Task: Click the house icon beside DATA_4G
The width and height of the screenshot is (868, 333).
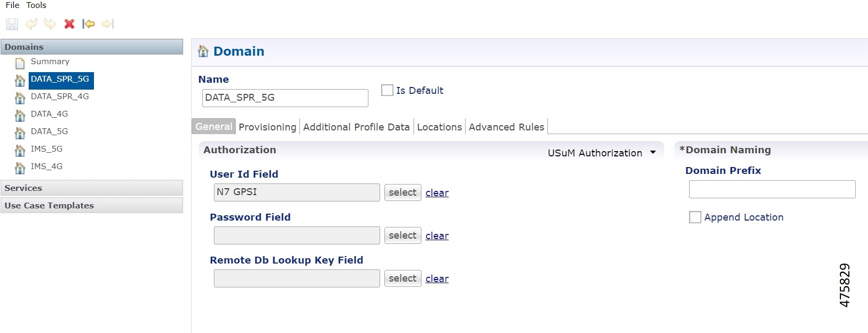Action: (x=20, y=116)
